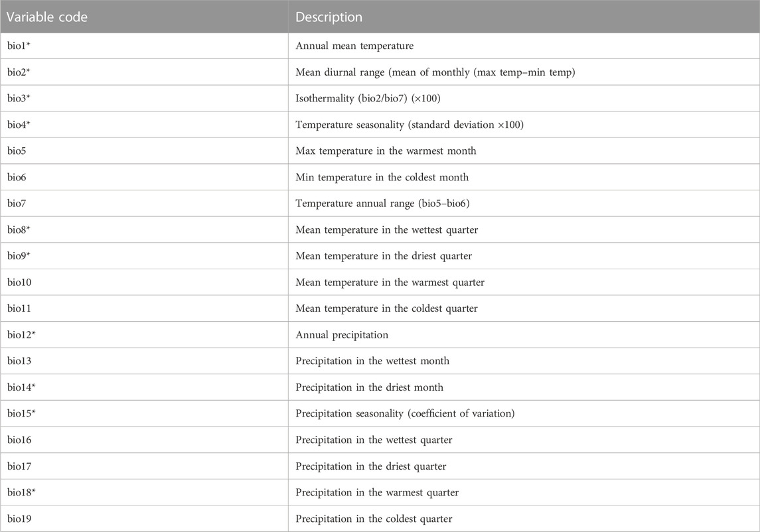Click Temperature annual range (bio5–bio6) text
The image size is (760, 532).
(382, 204)
